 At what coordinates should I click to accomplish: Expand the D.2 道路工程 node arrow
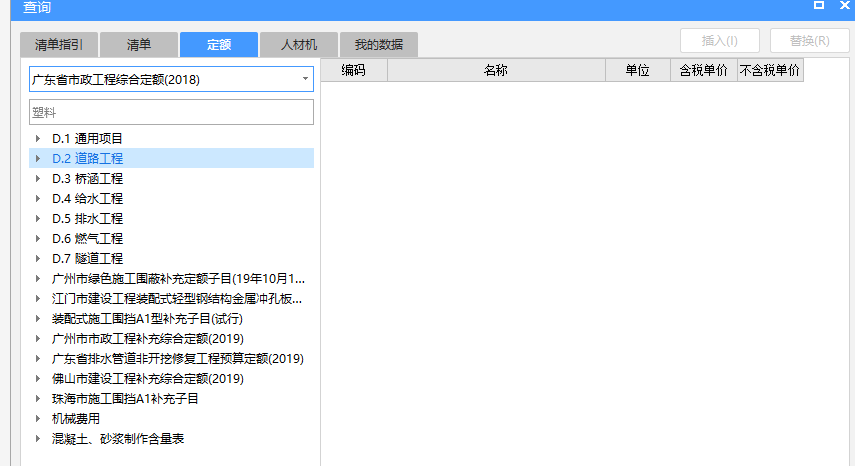coord(38,159)
